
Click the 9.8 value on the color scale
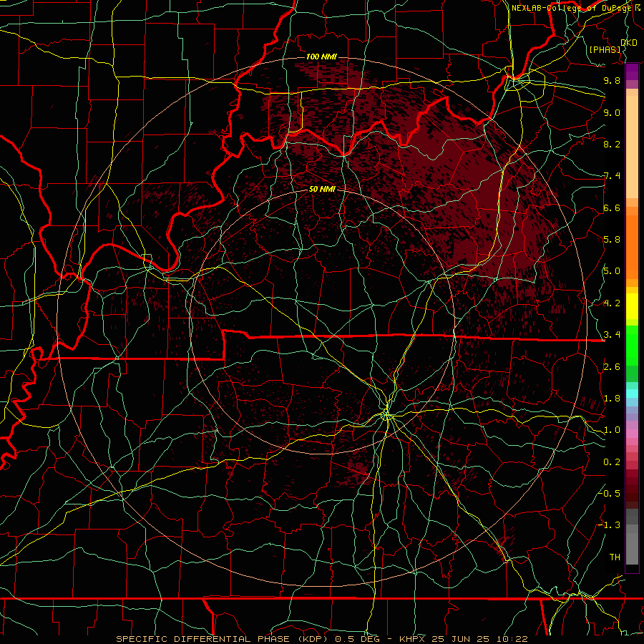pos(612,80)
